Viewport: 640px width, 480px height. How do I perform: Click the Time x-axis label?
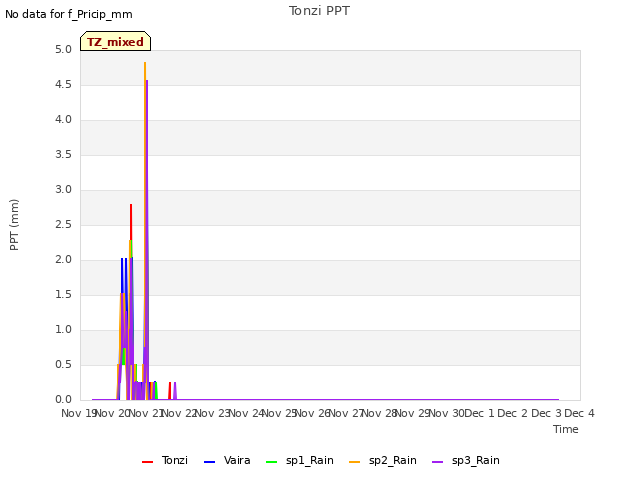(566, 429)
